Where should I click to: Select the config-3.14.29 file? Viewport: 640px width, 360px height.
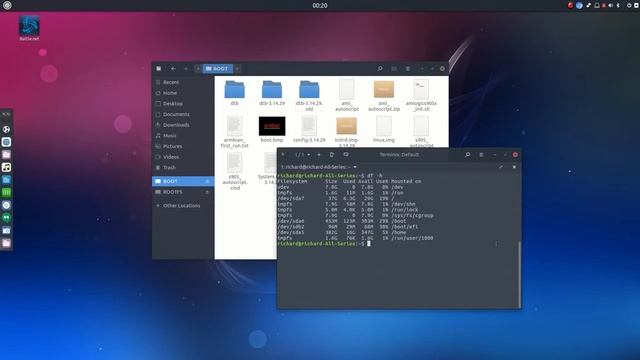pyautogui.click(x=309, y=129)
